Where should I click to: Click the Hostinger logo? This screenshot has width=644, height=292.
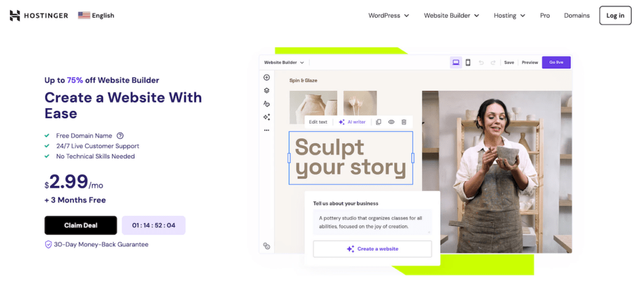(39, 15)
